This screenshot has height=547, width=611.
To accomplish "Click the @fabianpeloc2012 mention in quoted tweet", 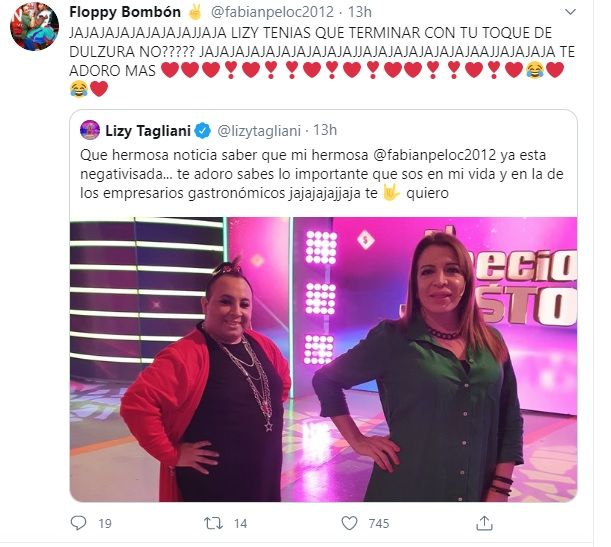I will (x=435, y=155).
